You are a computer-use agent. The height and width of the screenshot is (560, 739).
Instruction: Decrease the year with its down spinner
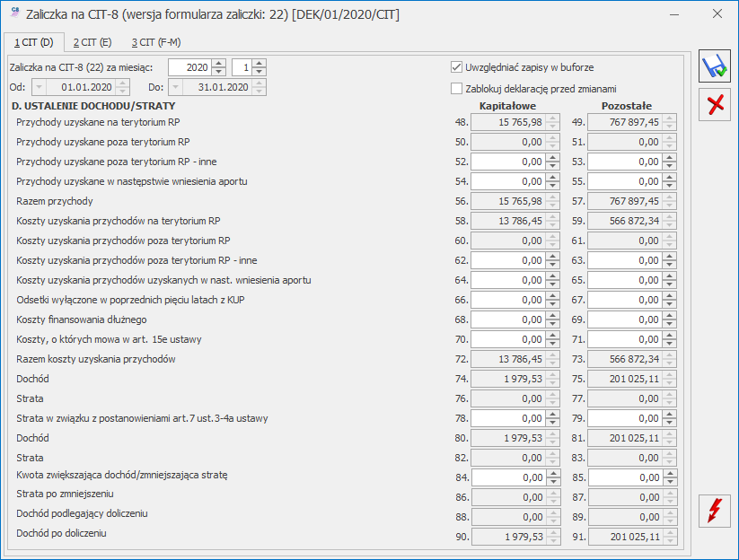[219, 72]
